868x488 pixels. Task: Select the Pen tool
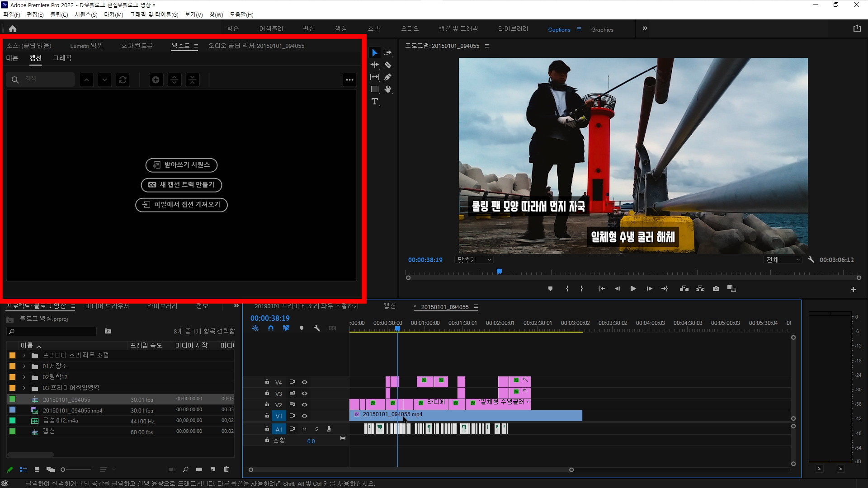pyautogui.click(x=388, y=77)
